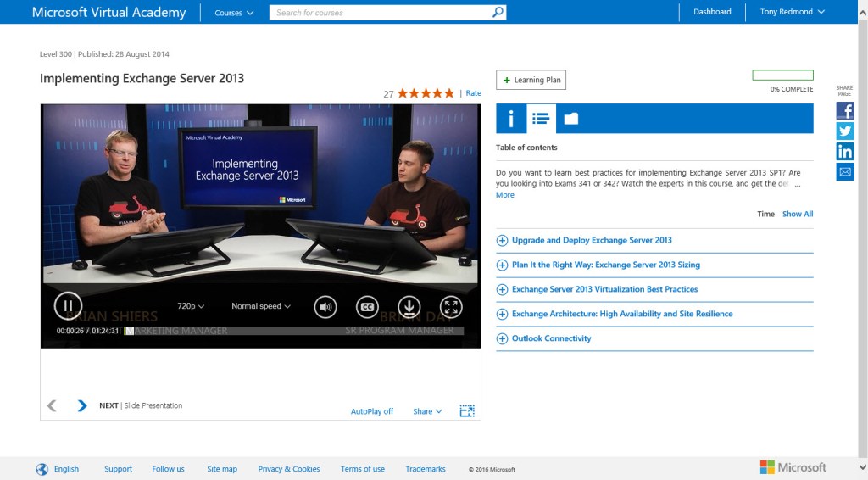Screen dimensions: 868x480
Task: Switch to the course info tab
Action: (x=511, y=119)
